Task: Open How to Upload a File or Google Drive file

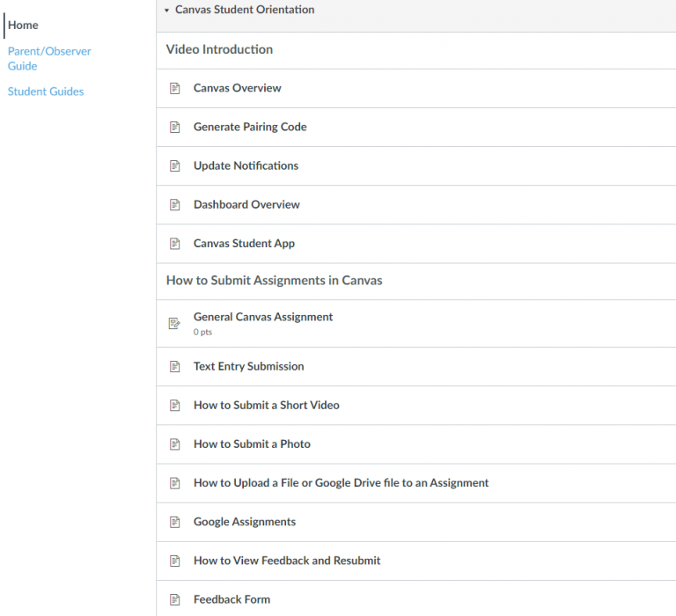Action: click(x=341, y=483)
